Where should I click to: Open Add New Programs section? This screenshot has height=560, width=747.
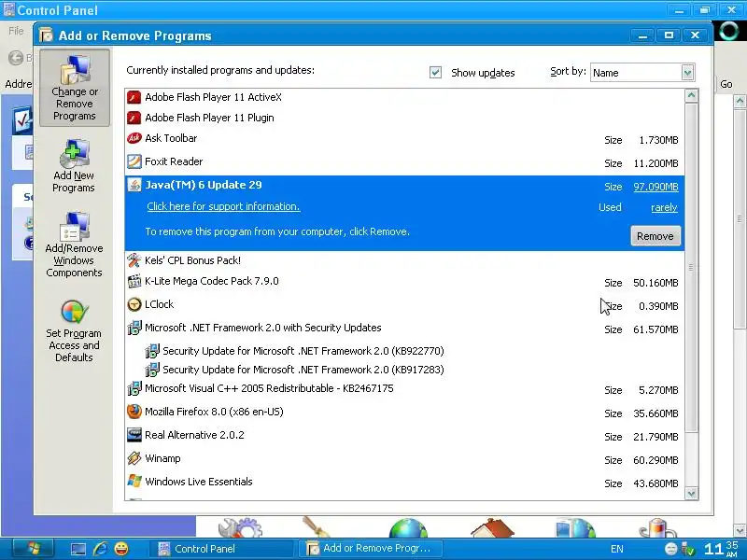(74, 166)
